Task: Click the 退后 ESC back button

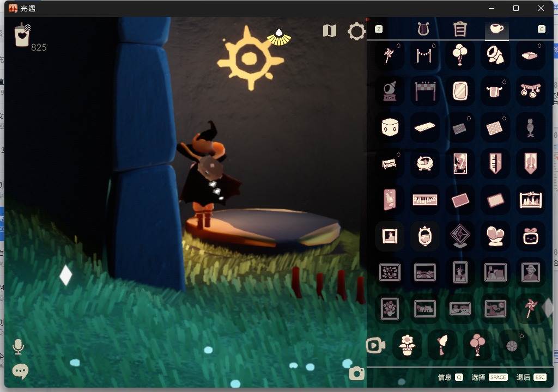Action: click(x=531, y=377)
